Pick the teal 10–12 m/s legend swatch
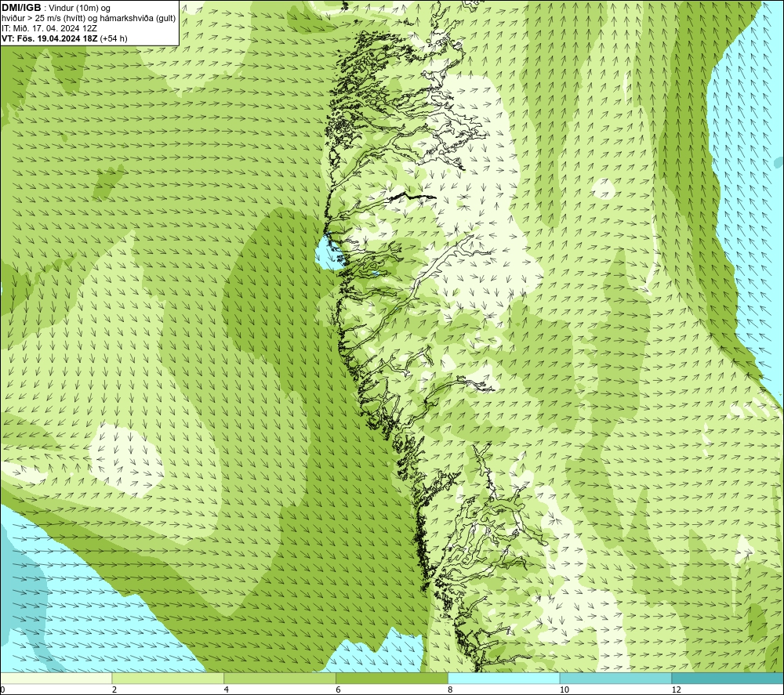This screenshot has height=695, width=784. 616,678
